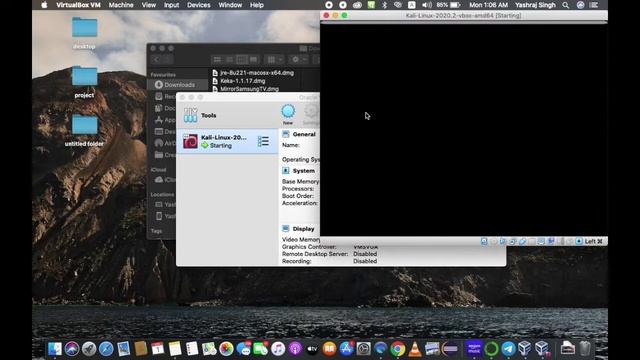Open Telegram from the Dock
Screen dimensions: 640x360
(508, 349)
